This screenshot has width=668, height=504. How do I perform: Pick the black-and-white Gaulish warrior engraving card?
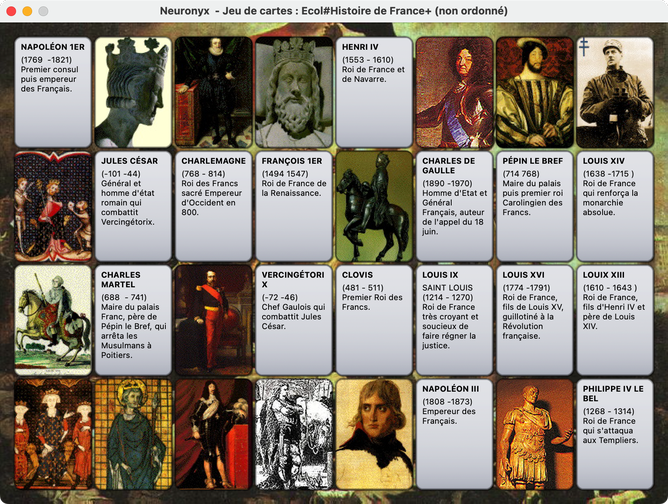coord(294,434)
